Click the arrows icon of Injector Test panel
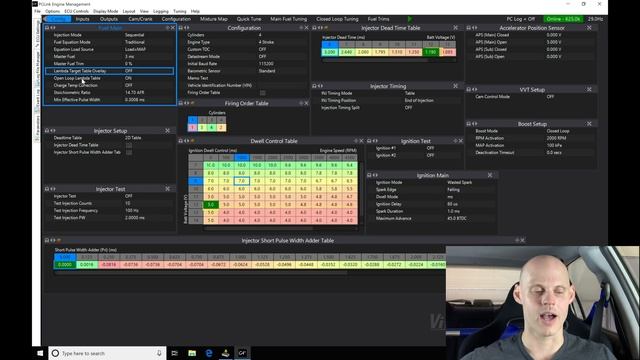Image resolution: width=640 pixels, height=360 pixels. click(x=53, y=189)
